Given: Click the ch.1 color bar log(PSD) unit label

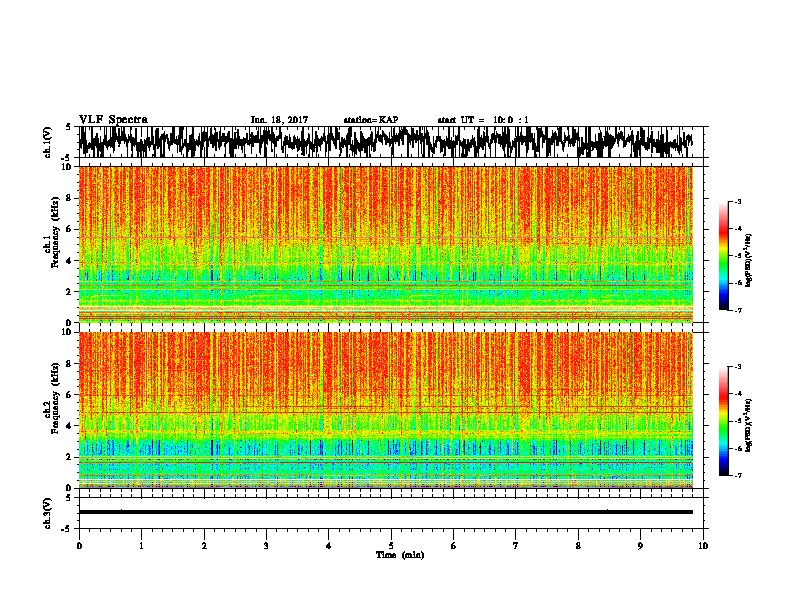Looking at the screenshot, I should [749, 261].
